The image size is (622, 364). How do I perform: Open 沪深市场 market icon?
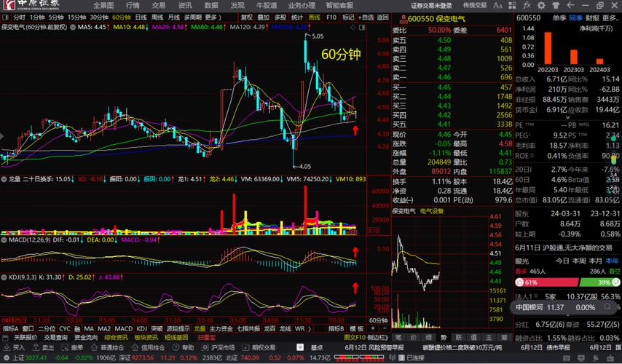coord(205,347)
